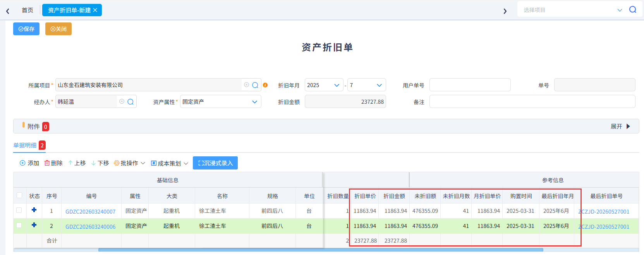This screenshot has width=644, height=255.
Task: Open the 批操作 dropdown menu
Action: pyautogui.click(x=129, y=163)
